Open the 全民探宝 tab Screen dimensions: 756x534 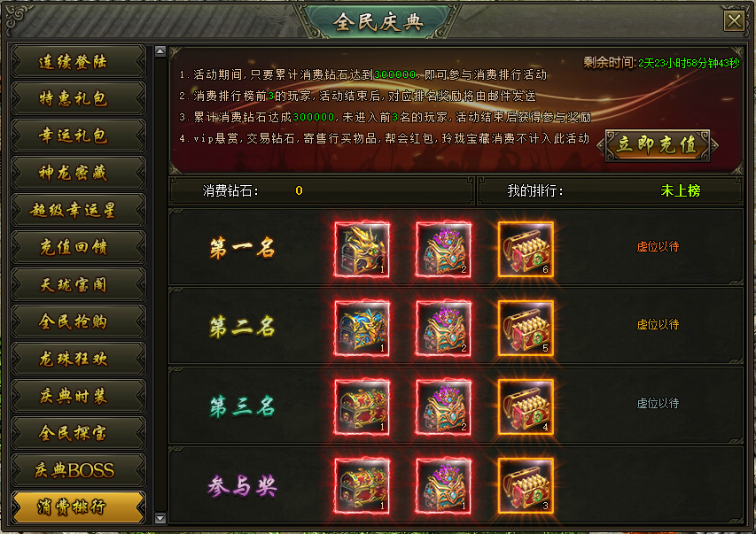[x=78, y=433]
